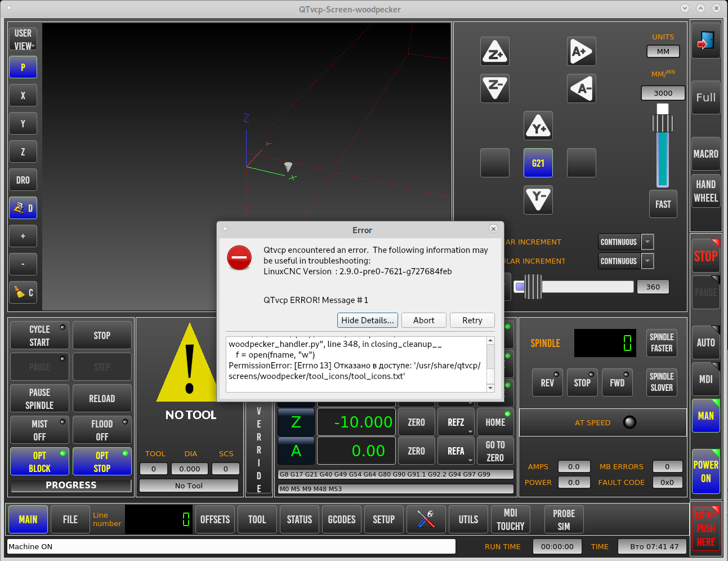
Task: Click RELOAD program button
Action: [102, 399]
